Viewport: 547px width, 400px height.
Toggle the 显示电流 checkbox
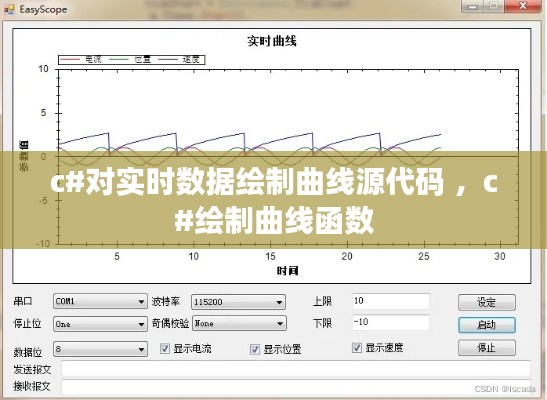click(165, 348)
